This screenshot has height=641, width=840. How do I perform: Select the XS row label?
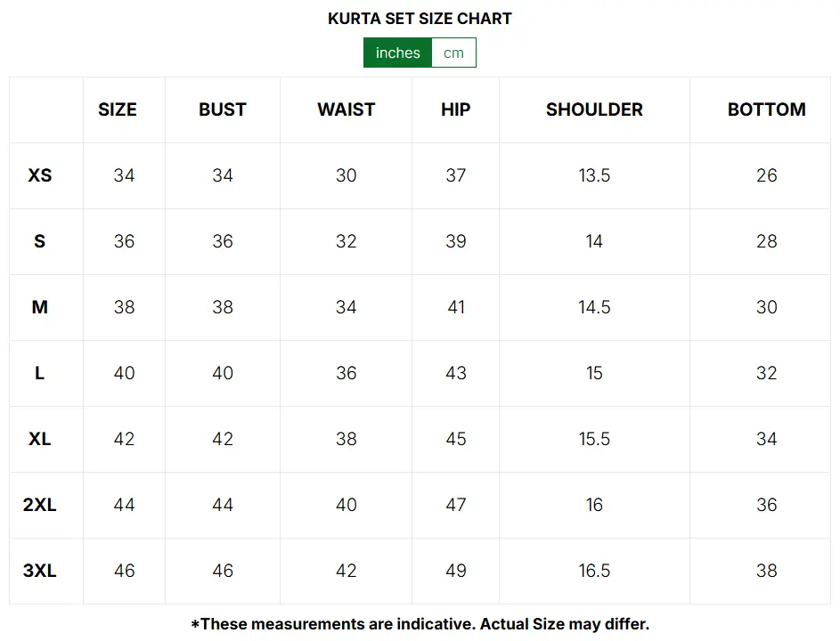tap(39, 175)
